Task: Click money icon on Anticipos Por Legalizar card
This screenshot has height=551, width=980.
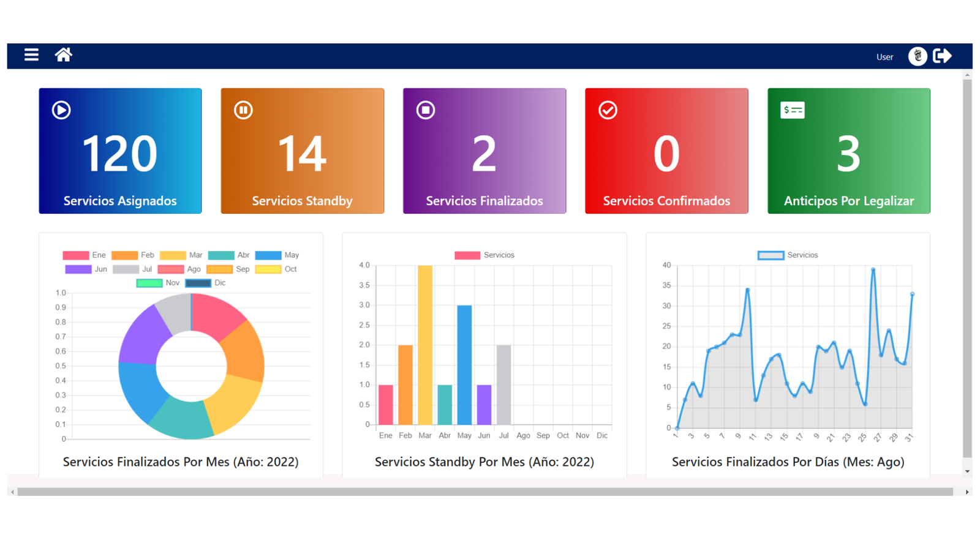Action: pos(792,110)
